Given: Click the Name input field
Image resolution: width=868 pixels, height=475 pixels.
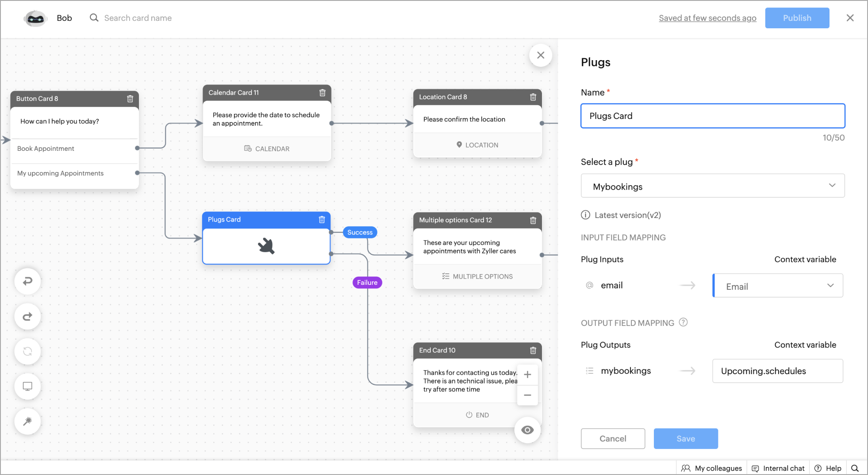Looking at the screenshot, I should pos(712,116).
